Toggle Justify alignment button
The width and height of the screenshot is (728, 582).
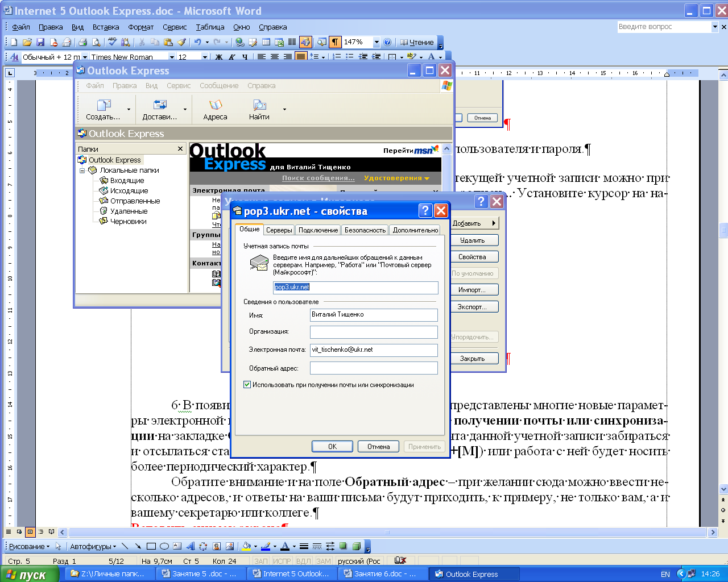[x=301, y=57]
